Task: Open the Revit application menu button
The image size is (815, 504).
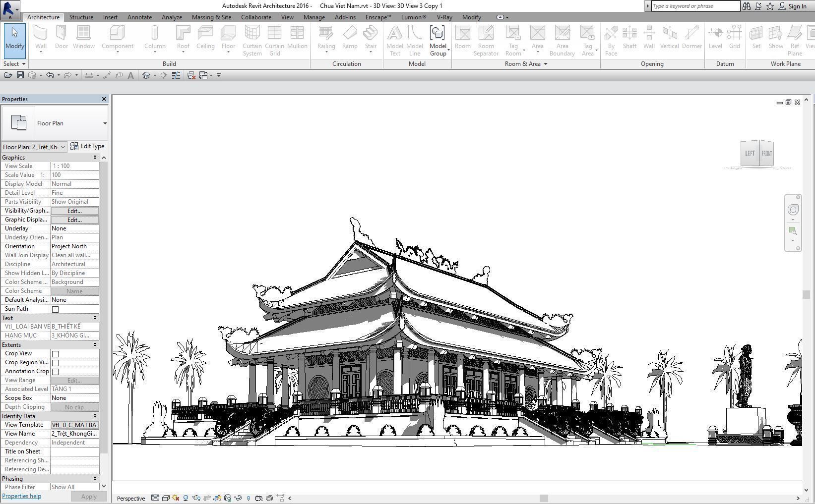Action: pyautogui.click(x=10, y=9)
